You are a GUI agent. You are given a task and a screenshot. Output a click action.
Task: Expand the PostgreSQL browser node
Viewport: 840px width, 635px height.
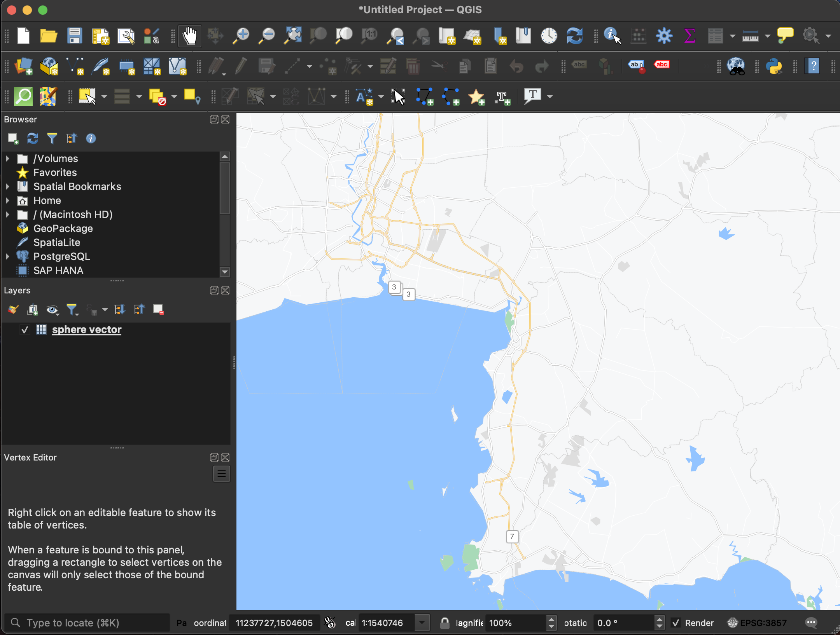(7, 256)
